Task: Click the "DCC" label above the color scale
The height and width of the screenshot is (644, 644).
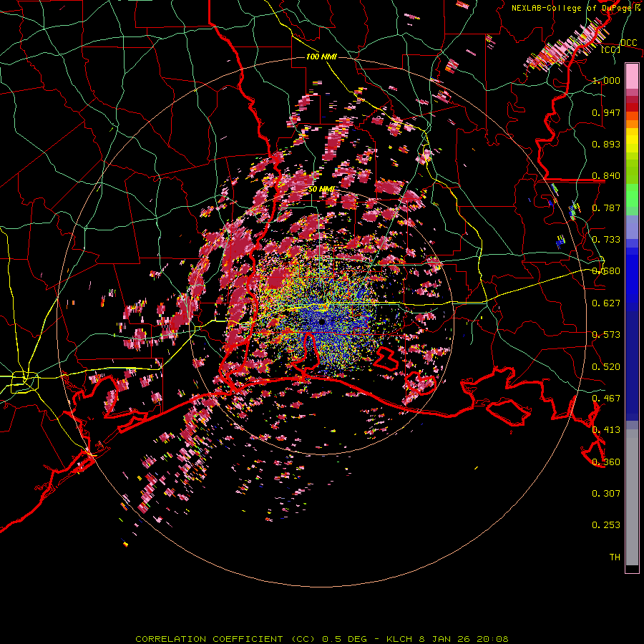Action: tap(628, 43)
